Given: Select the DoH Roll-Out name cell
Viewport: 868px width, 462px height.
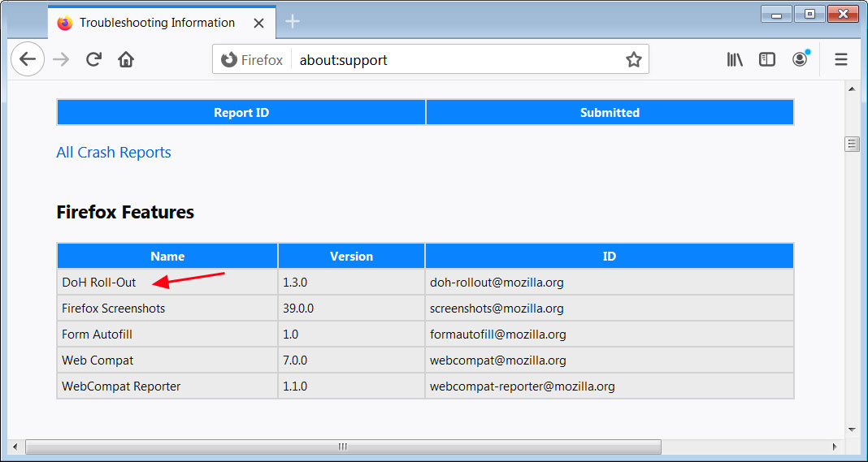Looking at the screenshot, I should [167, 283].
